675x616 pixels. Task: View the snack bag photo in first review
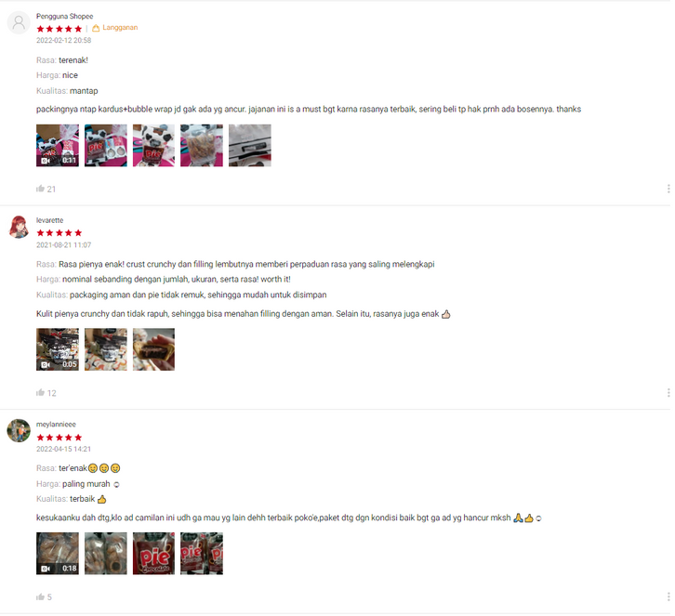pos(202,145)
